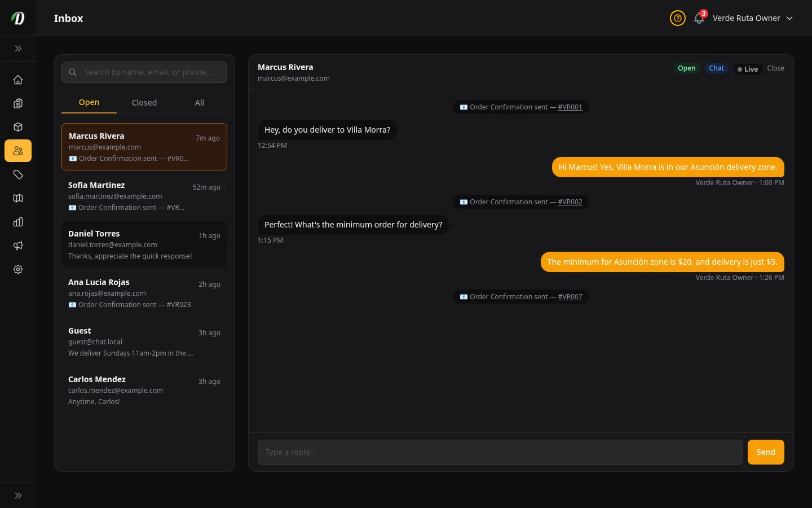Screen dimensions: 812x508
Task: Click the notification bell with badge
Action: coord(699,18)
